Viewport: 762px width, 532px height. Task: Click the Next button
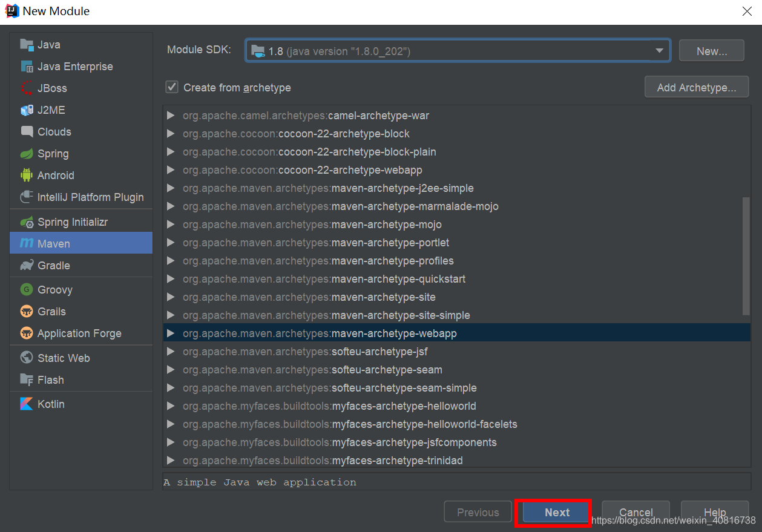(x=557, y=513)
